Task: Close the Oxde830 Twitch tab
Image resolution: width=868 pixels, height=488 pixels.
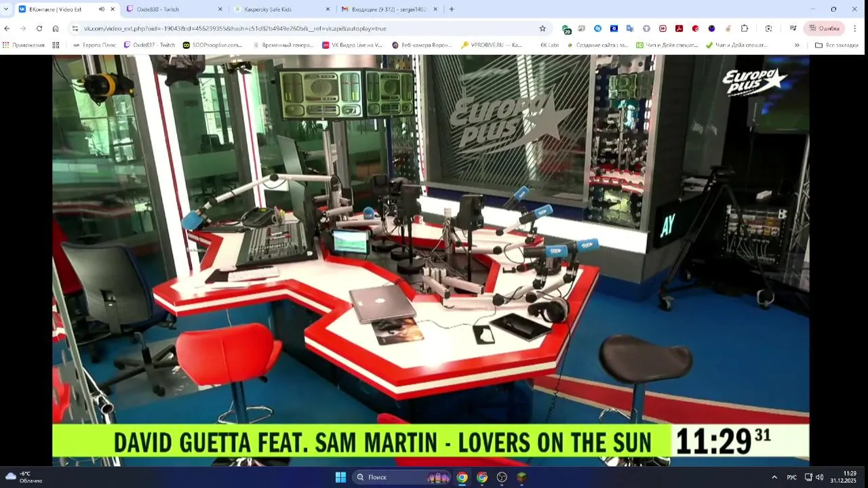Action: 220,9
